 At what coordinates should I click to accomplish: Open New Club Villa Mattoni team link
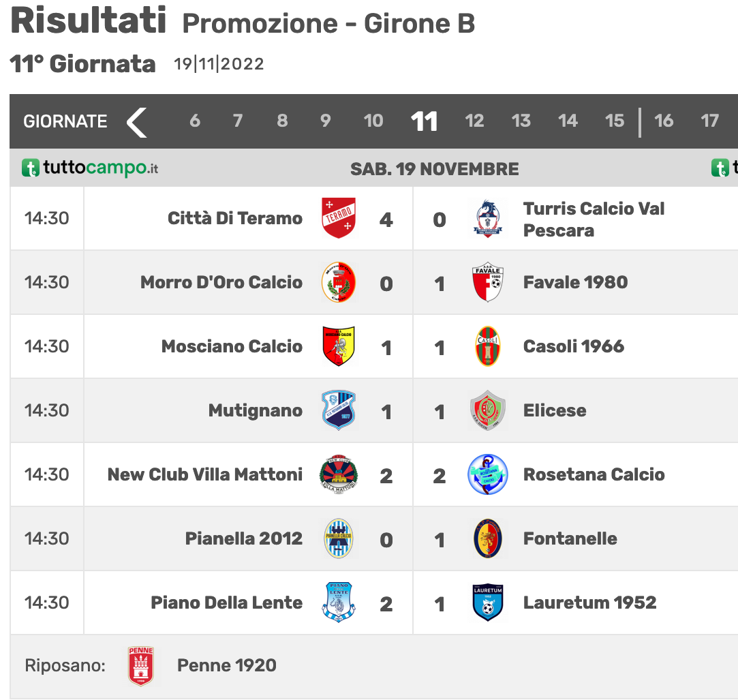click(x=204, y=474)
